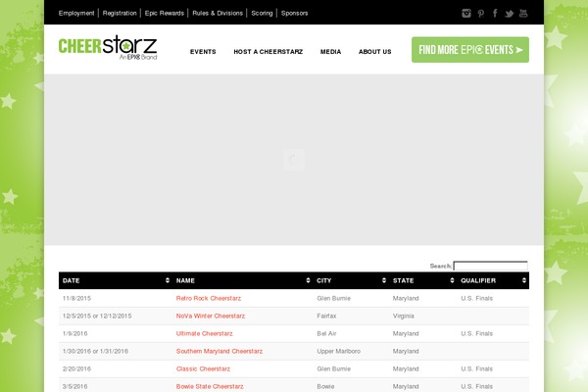Open the Scoring top bar link

[262, 13]
